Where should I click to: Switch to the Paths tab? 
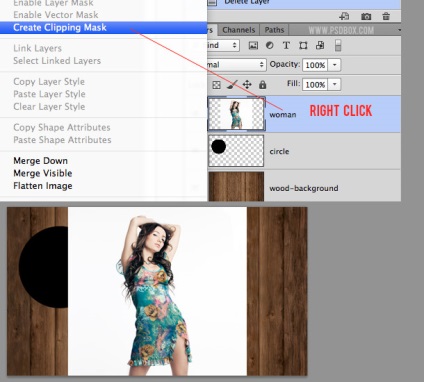click(x=274, y=30)
